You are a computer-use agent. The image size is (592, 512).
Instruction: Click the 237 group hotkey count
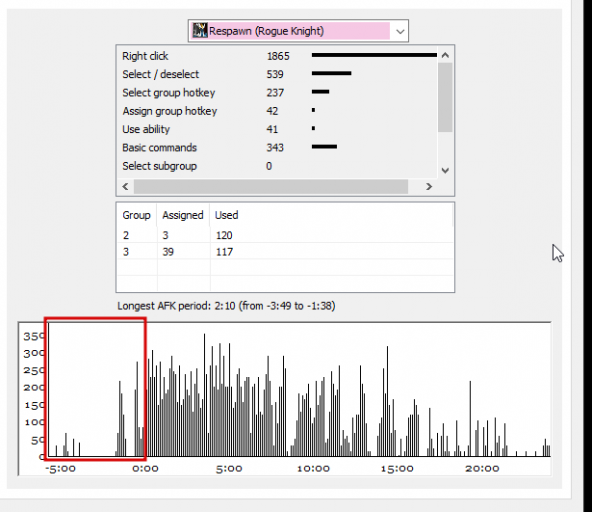click(x=275, y=93)
